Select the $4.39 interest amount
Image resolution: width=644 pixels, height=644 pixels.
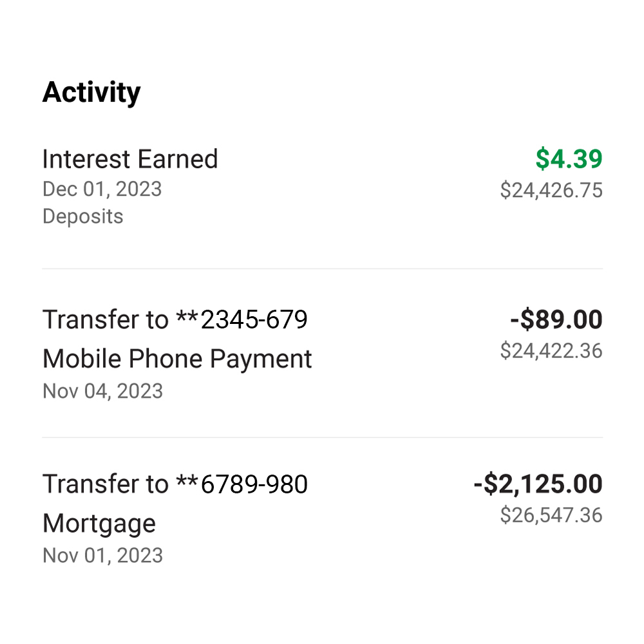click(568, 158)
